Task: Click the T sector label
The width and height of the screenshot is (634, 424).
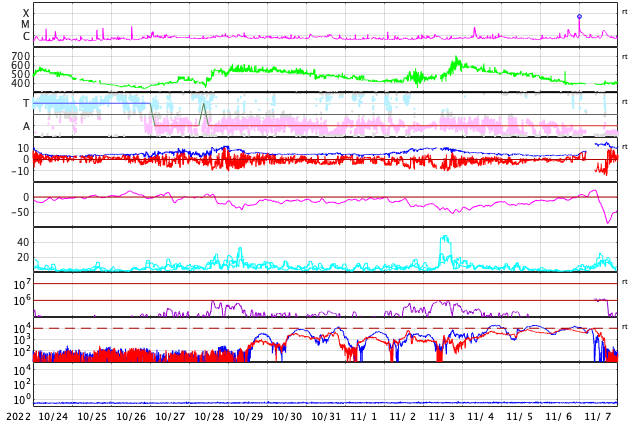Action: pyautogui.click(x=26, y=103)
